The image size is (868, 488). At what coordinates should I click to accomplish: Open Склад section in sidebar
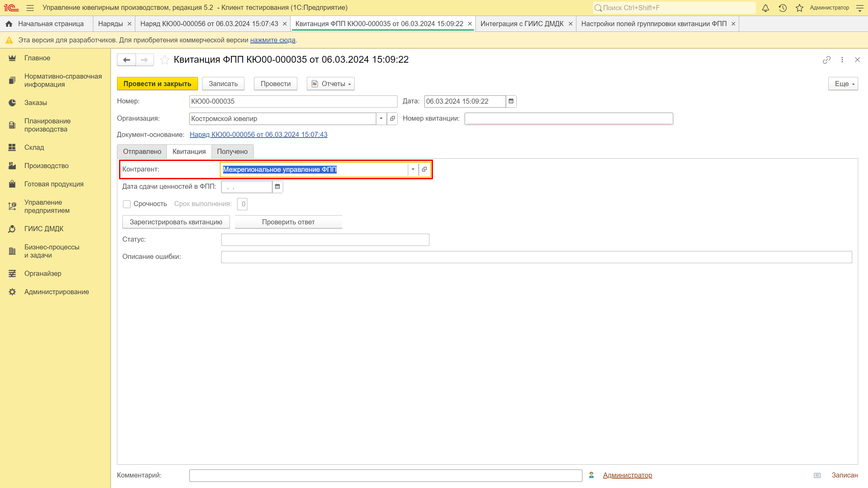[x=34, y=147]
